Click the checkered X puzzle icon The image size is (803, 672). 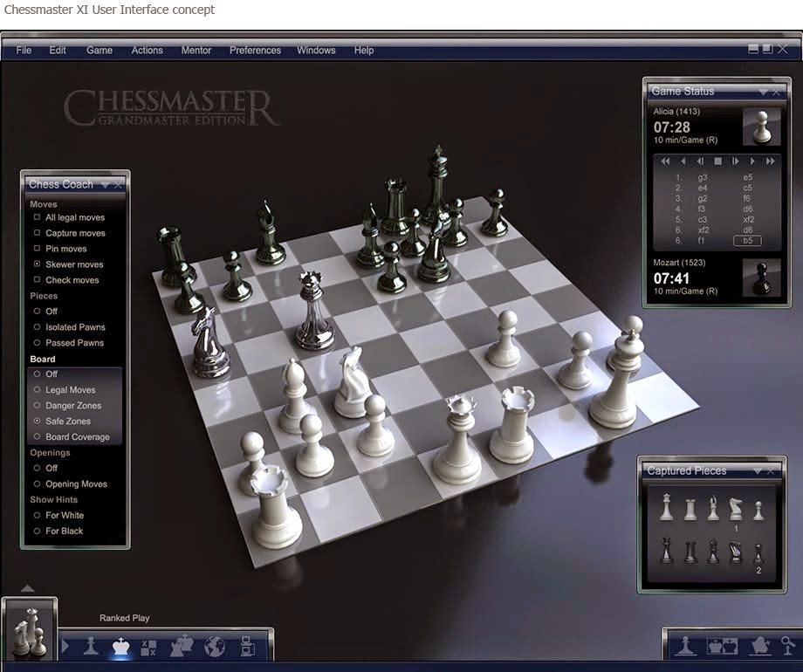click(x=148, y=648)
